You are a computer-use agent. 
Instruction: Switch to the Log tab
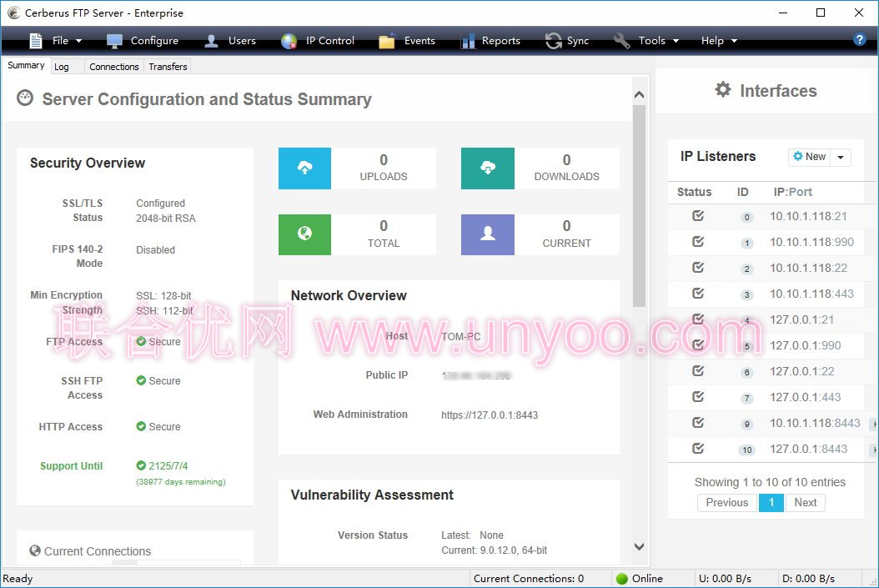[x=62, y=67]
